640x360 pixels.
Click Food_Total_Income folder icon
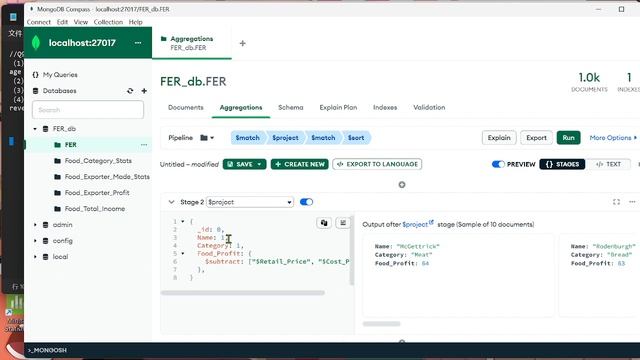(x=58, y=209)
